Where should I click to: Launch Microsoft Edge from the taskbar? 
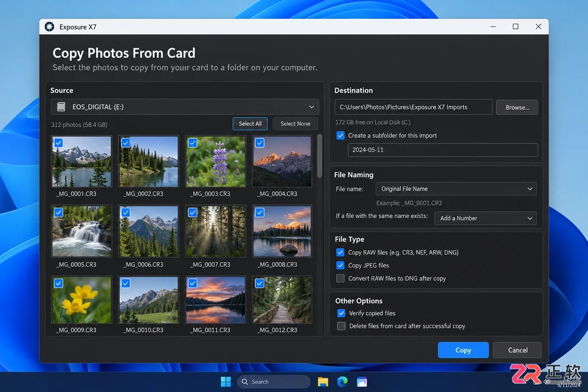342,382
